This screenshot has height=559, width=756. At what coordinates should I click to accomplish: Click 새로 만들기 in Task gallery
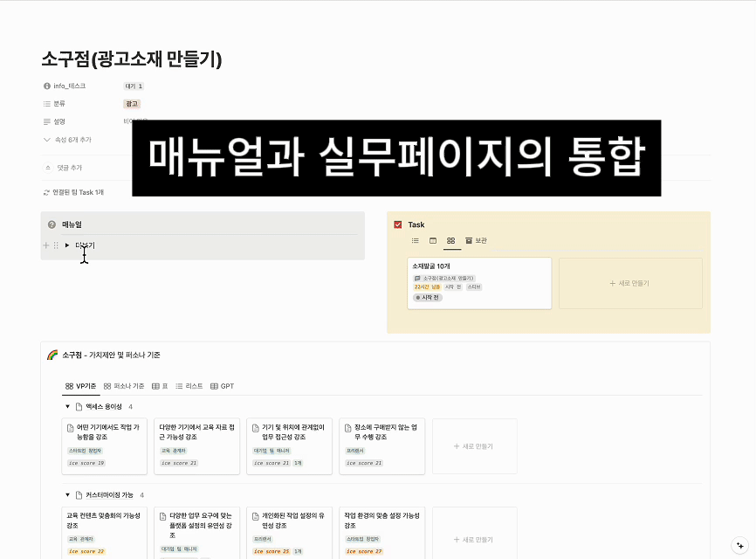pos(629,283)
